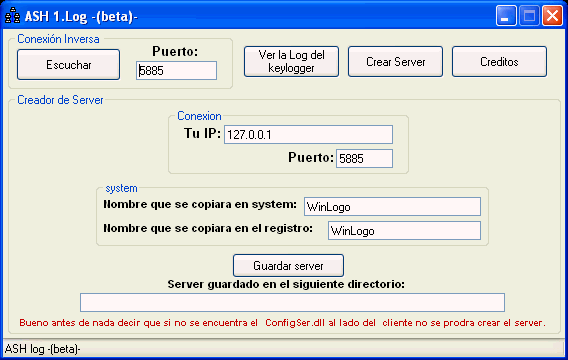Click the window title ASH 1.Log -(beta)-
The image size is (568, 360).
81,17
